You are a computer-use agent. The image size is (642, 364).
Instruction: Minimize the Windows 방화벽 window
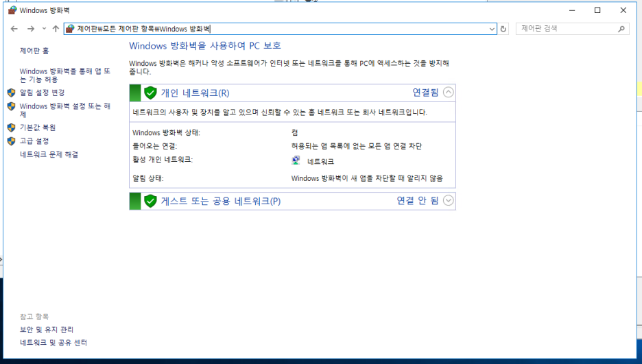tap(572, 10)
